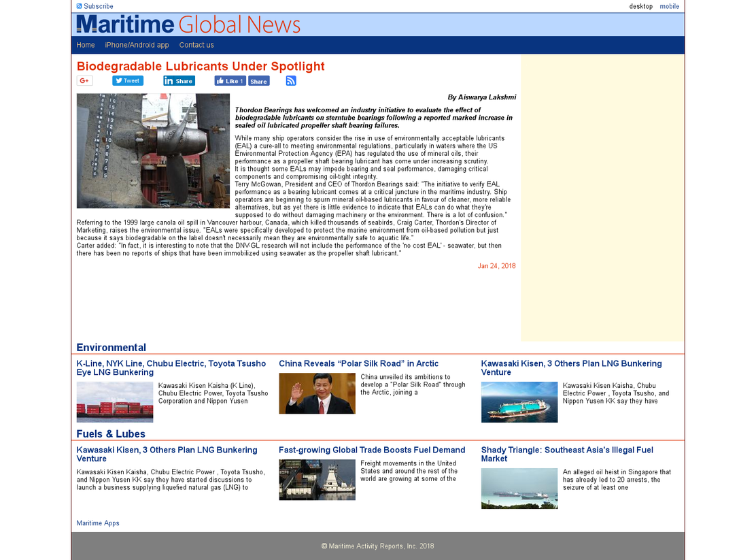Open K-Line, NYK Line LNG Bunkering article
The height and width of the screenshot is (560, 756).
tap(171, 368)
